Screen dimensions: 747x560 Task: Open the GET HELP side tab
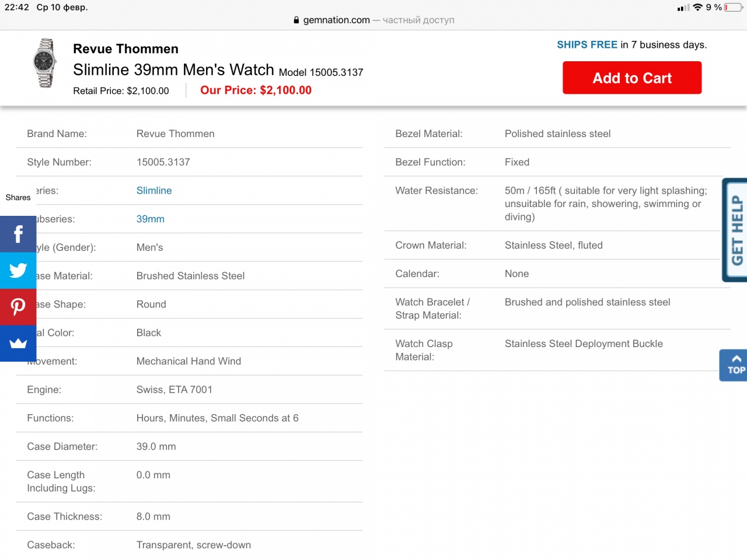click(x=735, y=230)
